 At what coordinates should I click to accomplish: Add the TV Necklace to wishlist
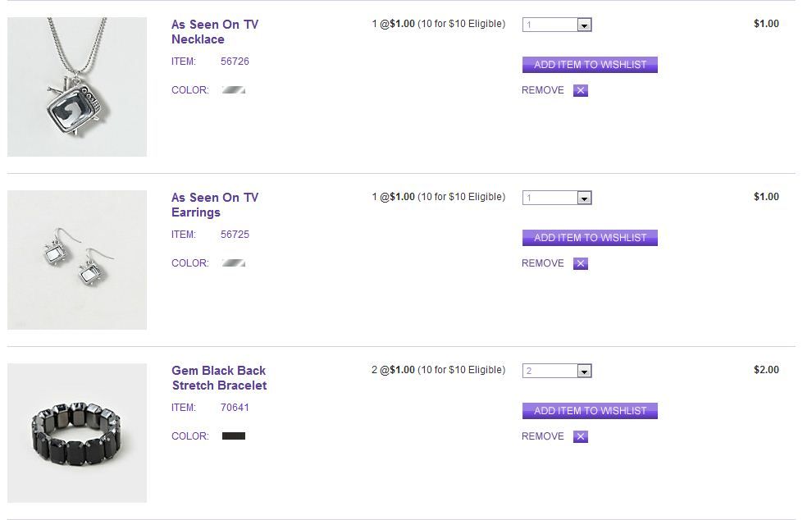(x=590, y=65)
